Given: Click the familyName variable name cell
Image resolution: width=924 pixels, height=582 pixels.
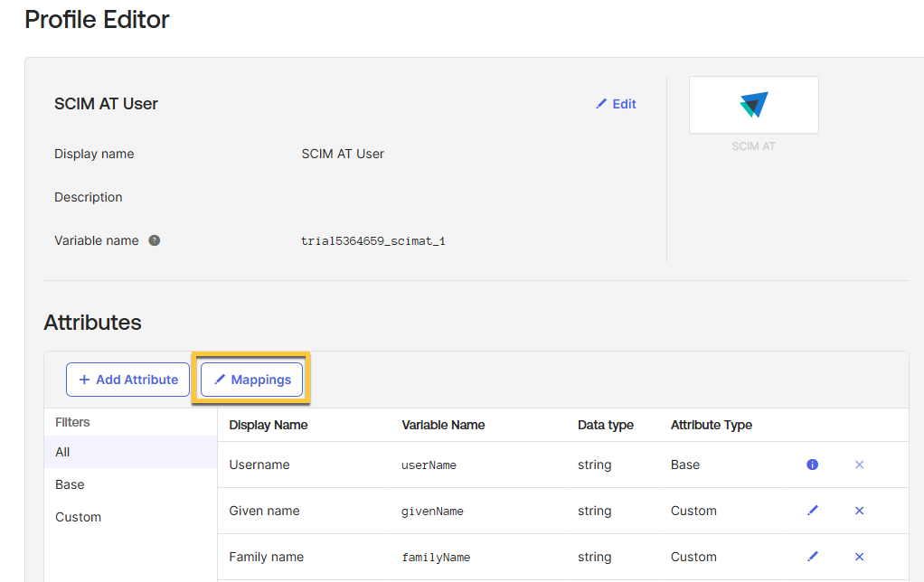Looking at the screenshot, I should (x=436, y=557).
